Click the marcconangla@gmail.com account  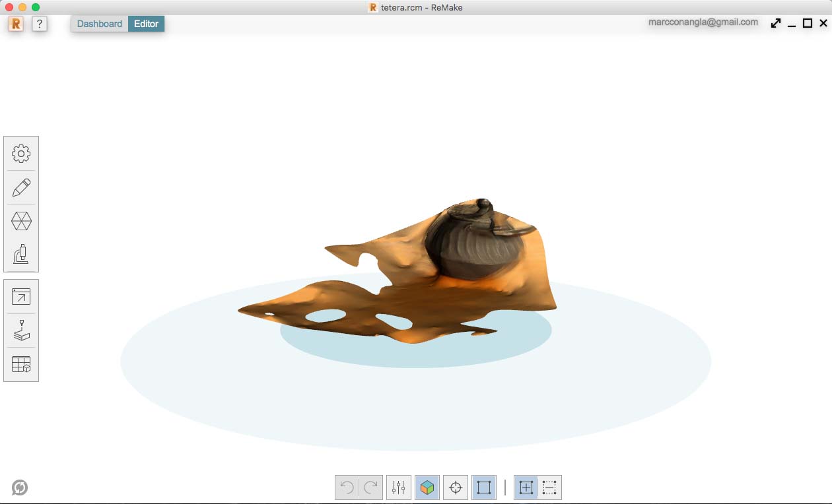[x=703, y=22]
